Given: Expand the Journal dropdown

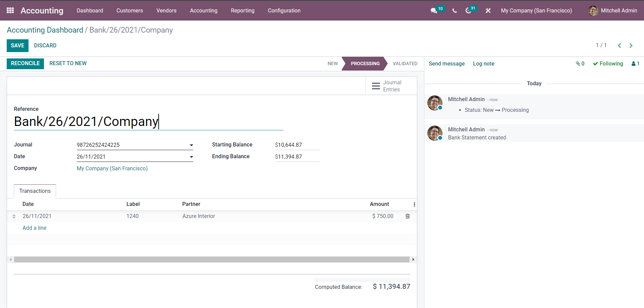Looking at the screenshot, I should coord(191,145).
